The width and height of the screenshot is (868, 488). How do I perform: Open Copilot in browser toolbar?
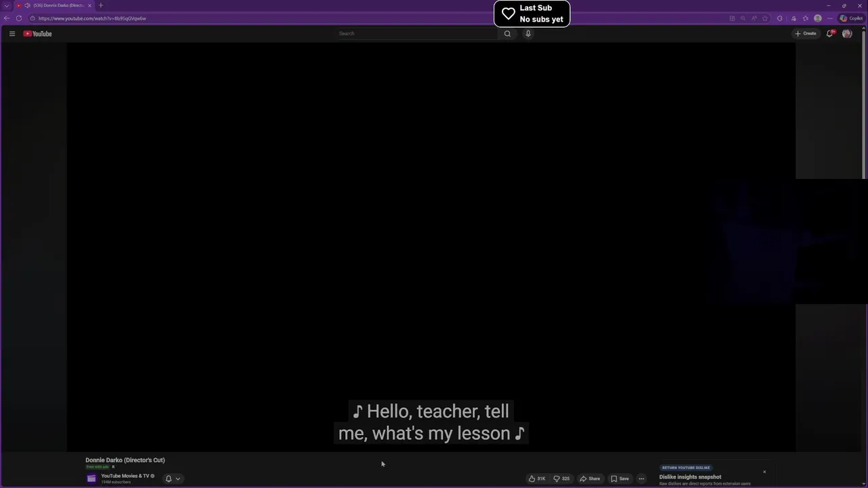852,18
